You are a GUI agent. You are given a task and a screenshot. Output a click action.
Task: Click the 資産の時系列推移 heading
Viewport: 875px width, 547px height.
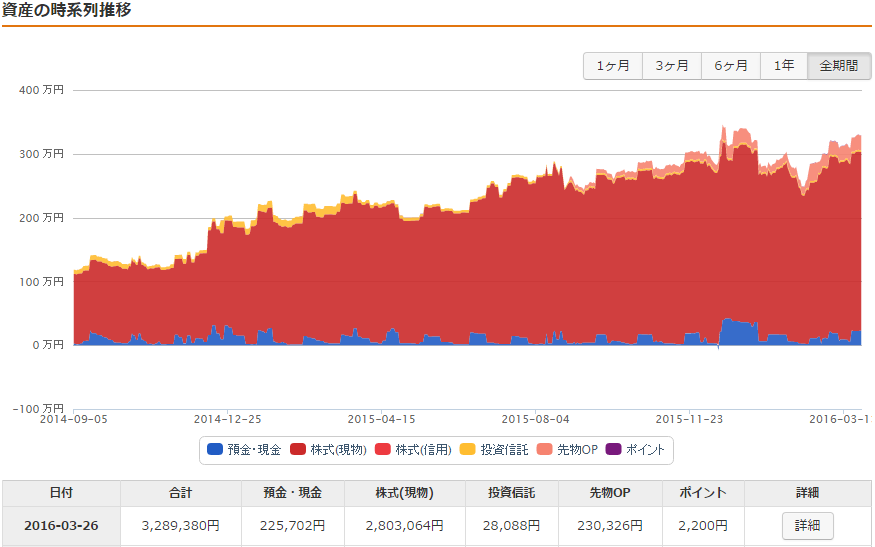(66, 9)
